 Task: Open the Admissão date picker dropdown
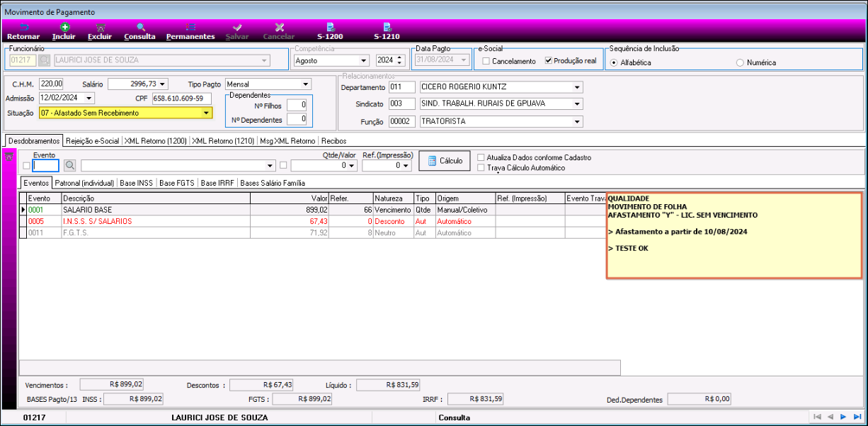coord(91,98)
